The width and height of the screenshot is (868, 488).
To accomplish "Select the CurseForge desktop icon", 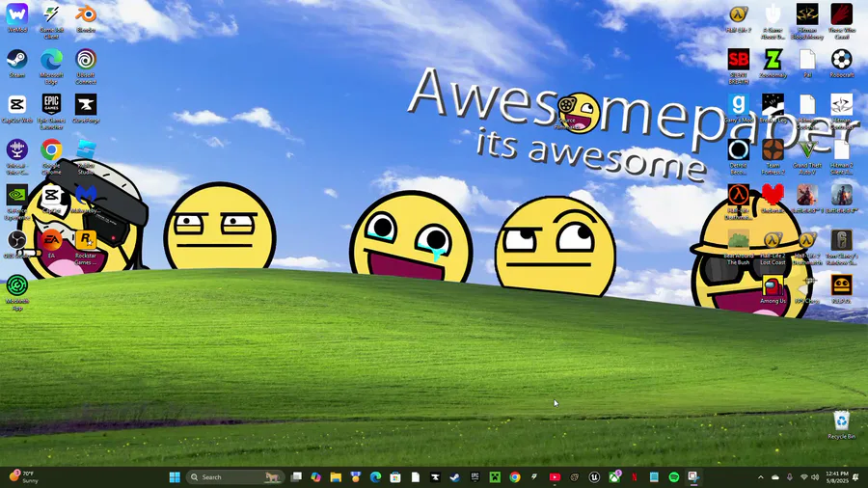I will pyautogui.click(x=86, y=108).
